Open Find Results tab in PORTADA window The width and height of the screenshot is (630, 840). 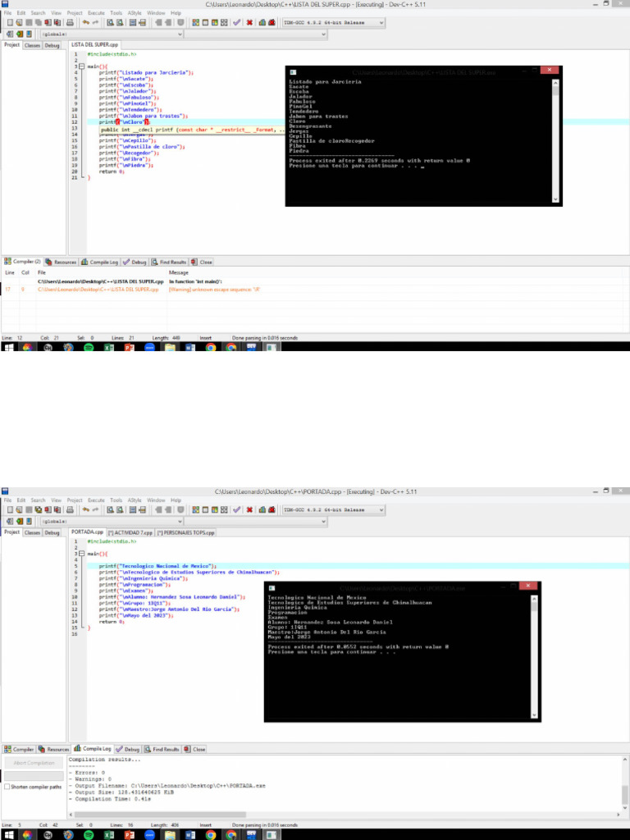tap(162, 749)
